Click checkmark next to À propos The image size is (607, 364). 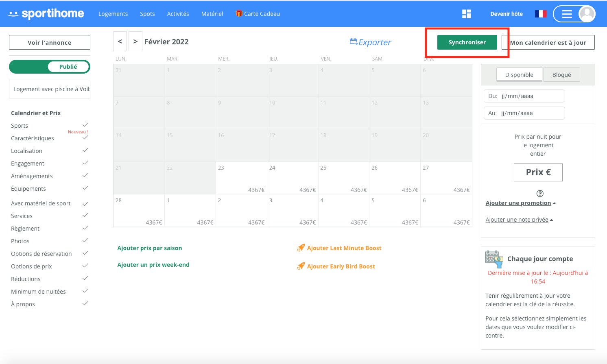[x=85, y=304]
